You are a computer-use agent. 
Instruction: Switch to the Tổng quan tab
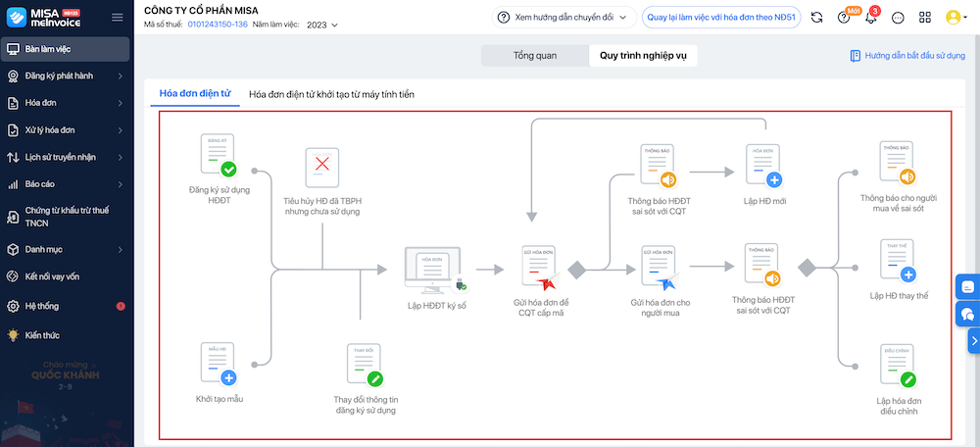534,56
